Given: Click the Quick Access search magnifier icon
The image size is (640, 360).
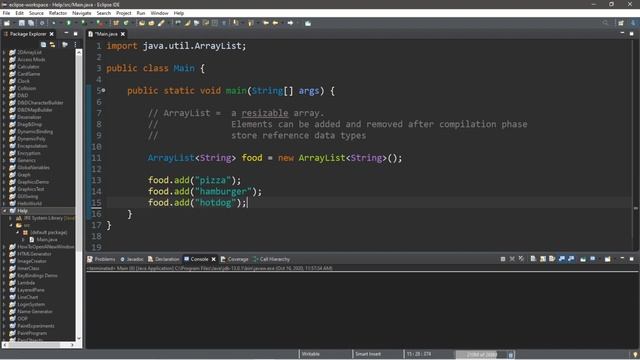Looking at the screenshot, I should [605, 23].
